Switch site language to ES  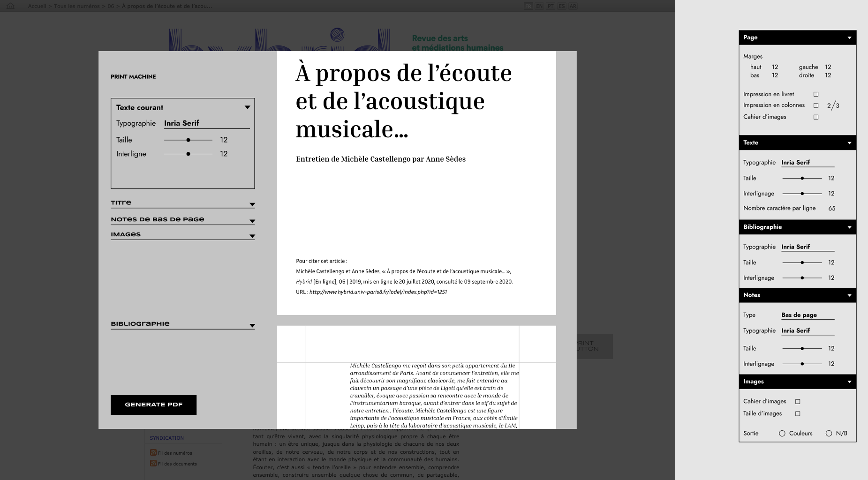561,6
